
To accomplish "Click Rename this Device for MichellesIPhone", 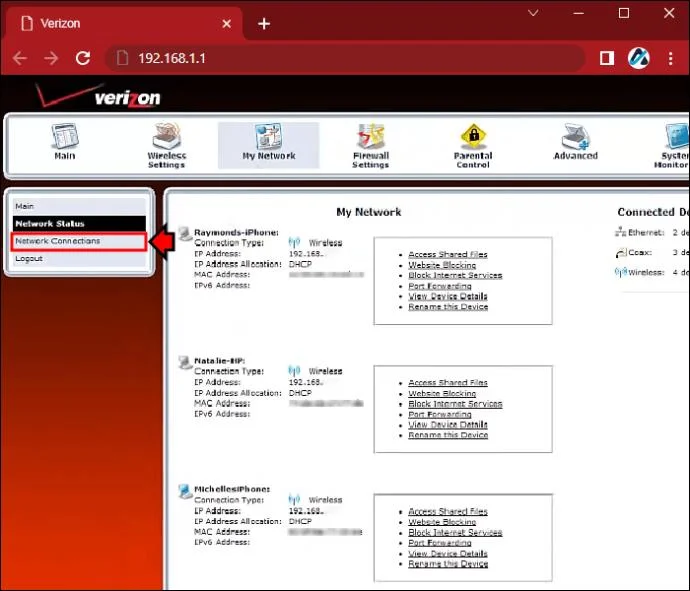I will tap(448, 564).
